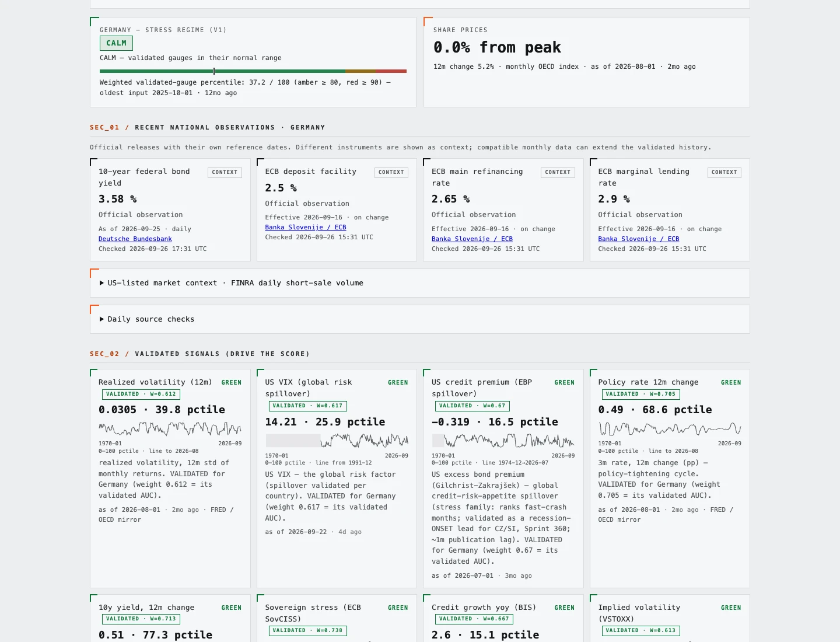
Task: Select the '2.65 %' refinancing rate value
Action: tap(451, 200)
